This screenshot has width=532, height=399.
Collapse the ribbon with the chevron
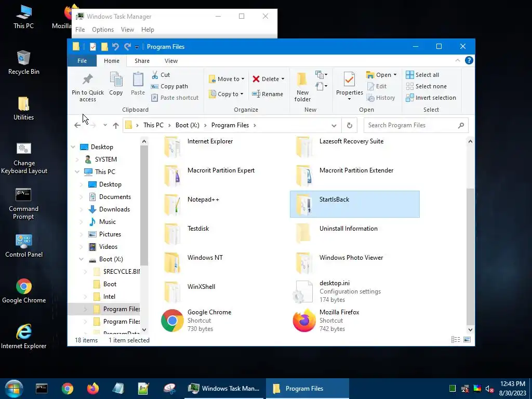458,60
